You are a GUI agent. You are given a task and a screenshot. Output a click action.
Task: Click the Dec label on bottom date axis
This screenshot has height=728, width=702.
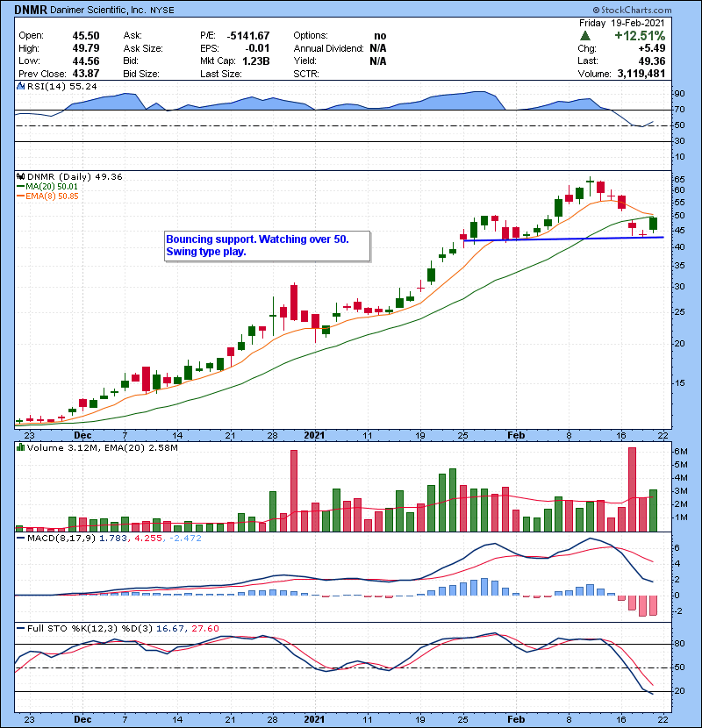82,719
